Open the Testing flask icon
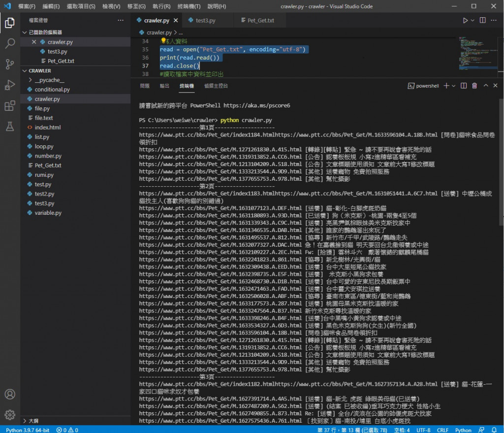This screenshot has width=504, height=433. (x=10, y=127)
